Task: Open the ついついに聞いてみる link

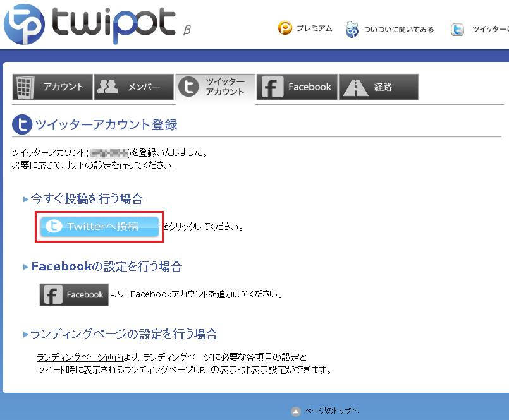Action: point(398,30)
